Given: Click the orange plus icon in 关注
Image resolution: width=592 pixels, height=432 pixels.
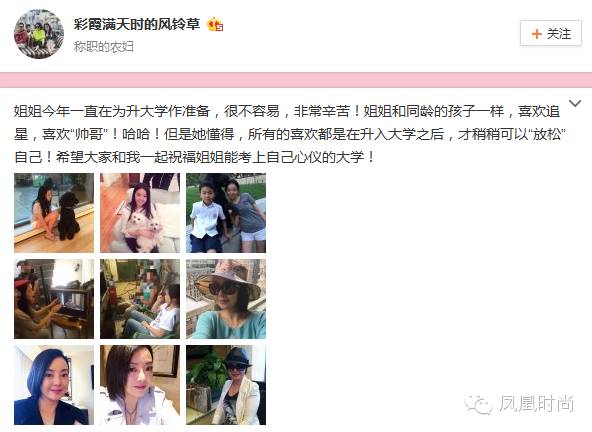Looking at the screenshot, I should [x=536, y=34].
